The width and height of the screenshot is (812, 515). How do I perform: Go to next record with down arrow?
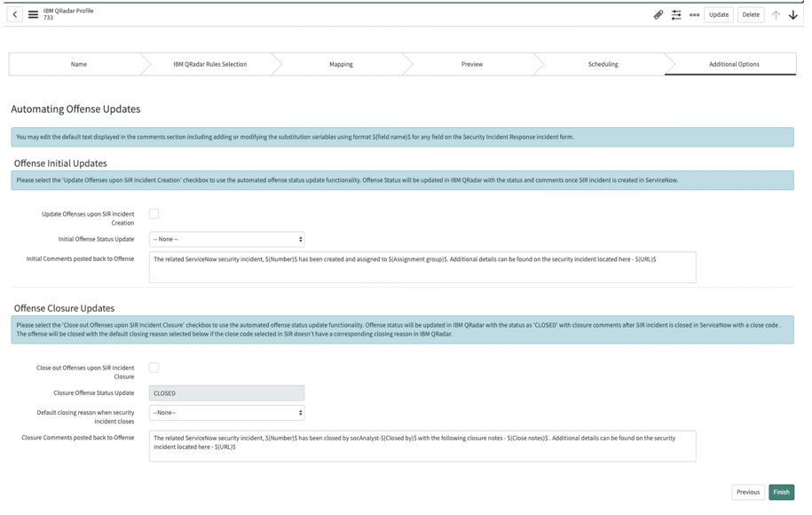click(793, 14)
